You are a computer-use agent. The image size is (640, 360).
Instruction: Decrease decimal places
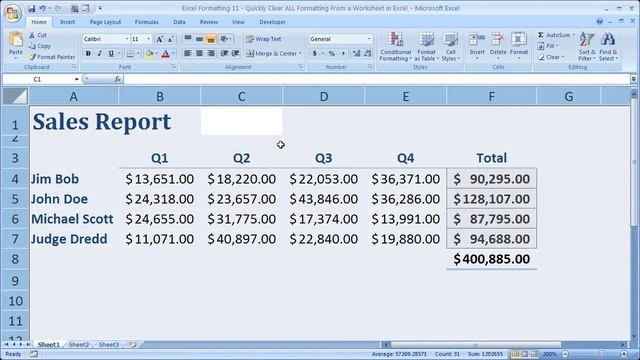[x=367, y=53]
